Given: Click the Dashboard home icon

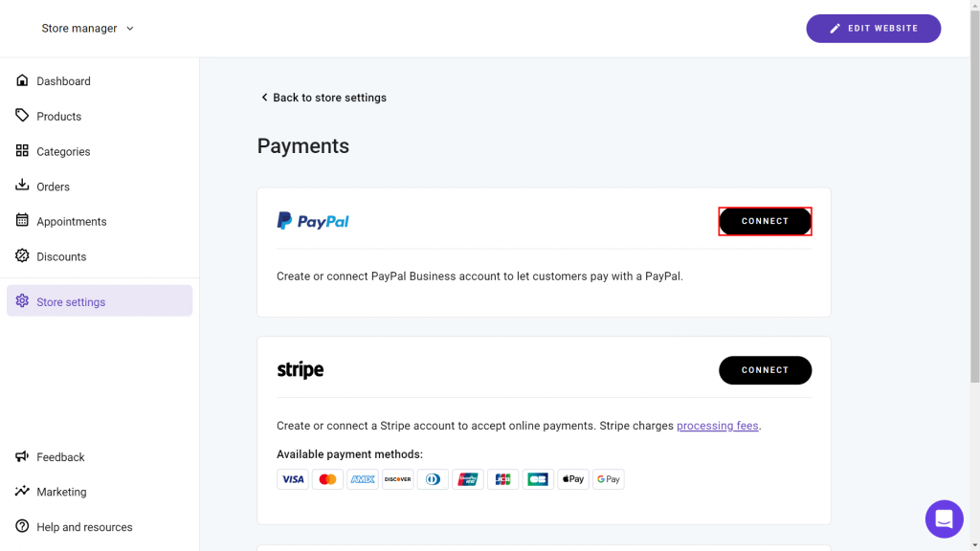Looking at the screenshot, I should [22, 81].
